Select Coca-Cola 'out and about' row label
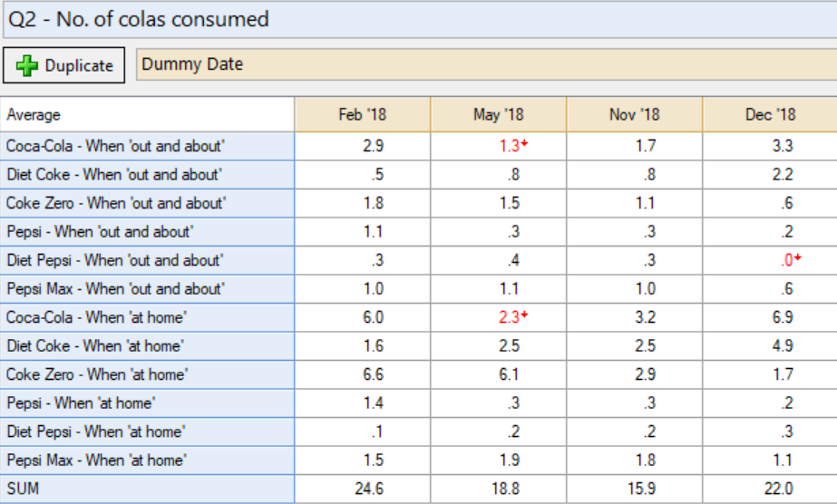Screen dimensions: 837x504 (115, 145)
